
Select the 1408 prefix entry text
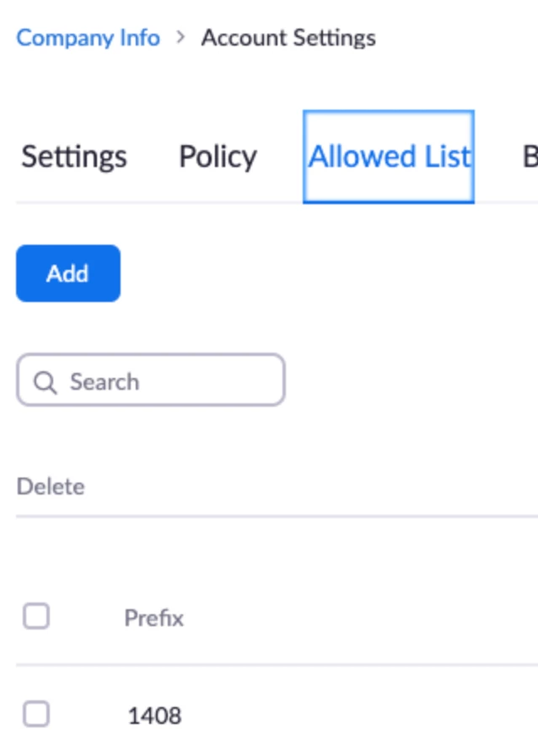pyautogui.click(x=155, y=715)
